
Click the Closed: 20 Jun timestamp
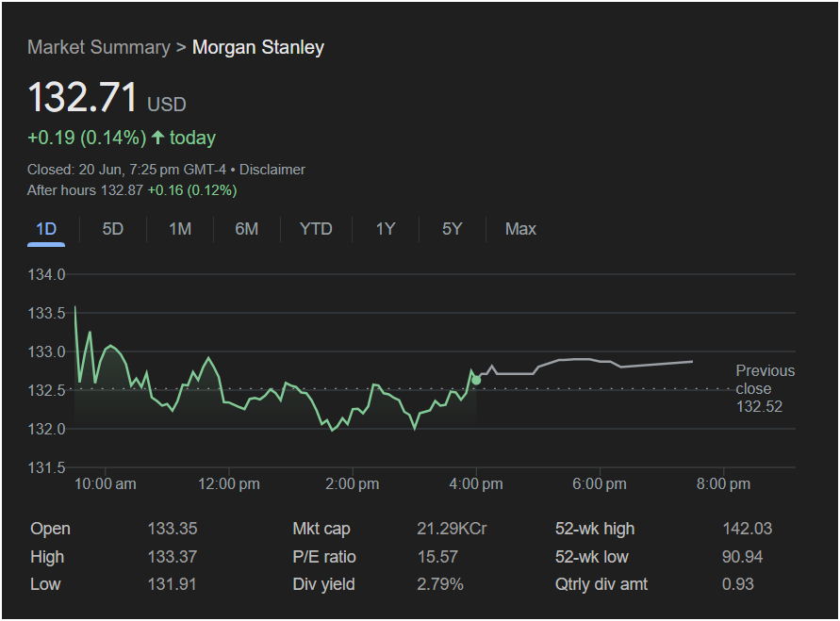tap(126, 170)
